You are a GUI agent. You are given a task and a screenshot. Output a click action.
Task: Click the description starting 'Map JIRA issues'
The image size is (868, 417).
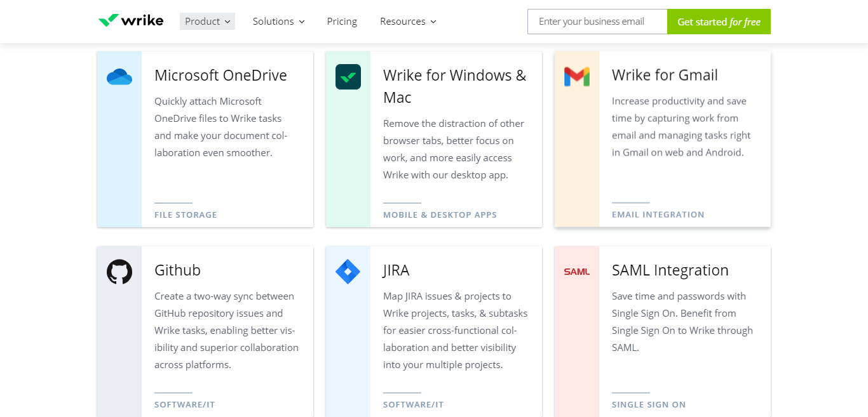455,330
